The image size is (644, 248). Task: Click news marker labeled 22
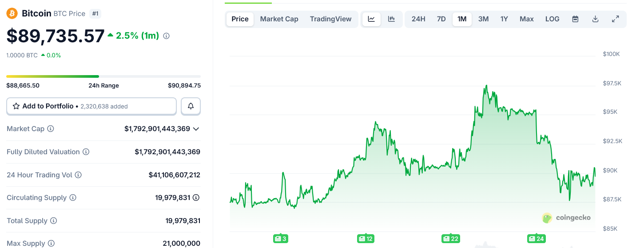450,239
